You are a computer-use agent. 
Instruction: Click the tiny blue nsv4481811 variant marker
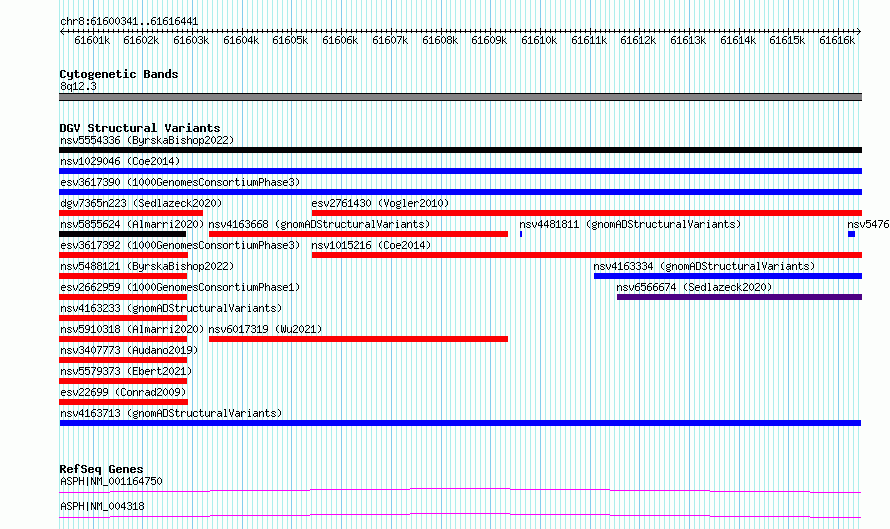(521, 234)
